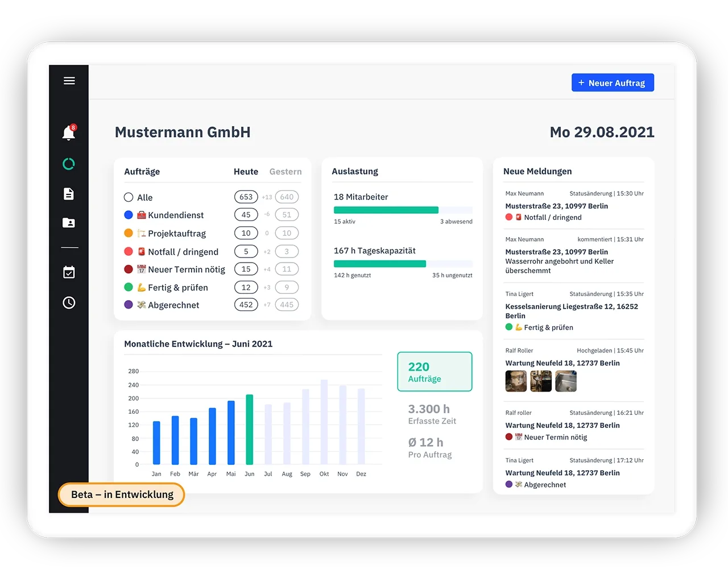The image size is (728, 582).
Task: Open the contacts folder icon in sidebar
Action: pyautogui.click(x=69, y=223)
